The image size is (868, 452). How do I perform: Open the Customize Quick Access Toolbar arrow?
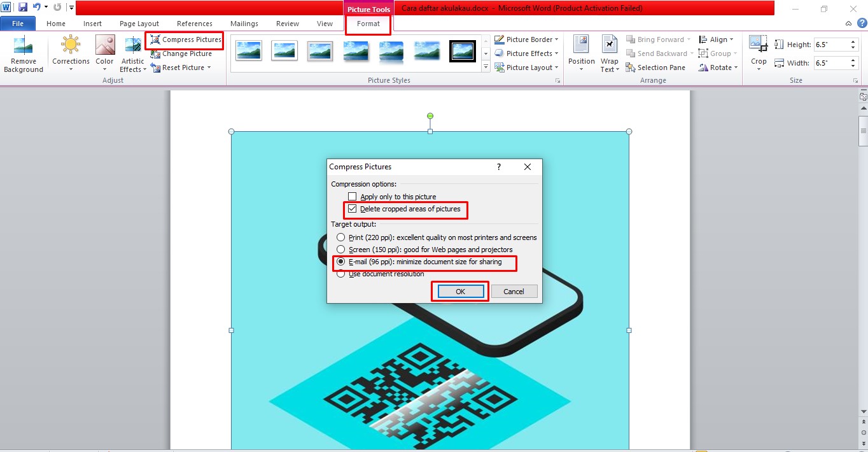(71, 8)
